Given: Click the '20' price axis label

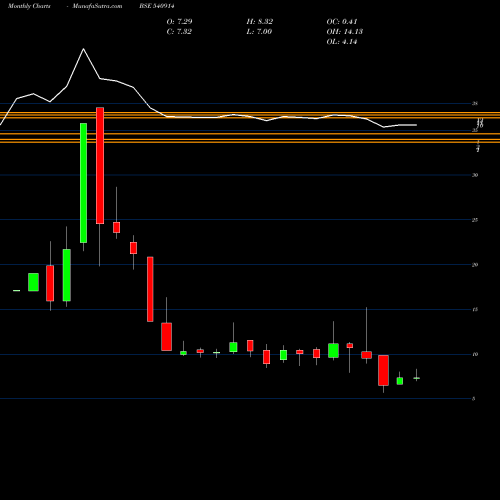Looking at the screenshot, I should (475, 265).
